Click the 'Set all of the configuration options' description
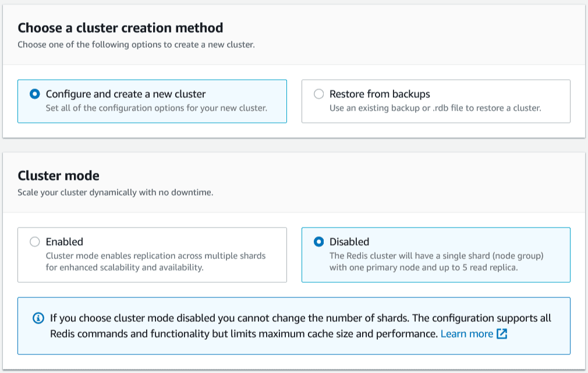 pyautogui.click(x=156, y=108)
